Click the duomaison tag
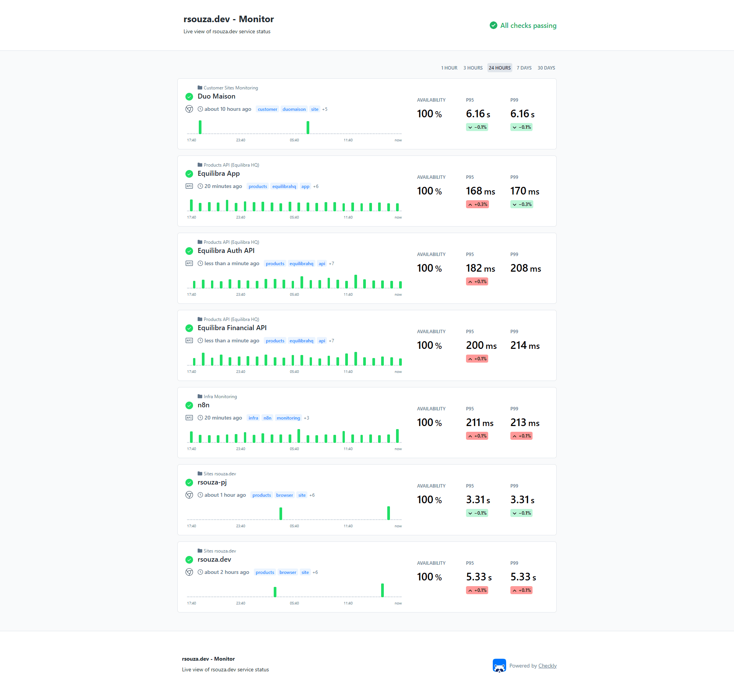Viewport: 734px width, 700px height. pyautogui.click(x=294, y=109)
